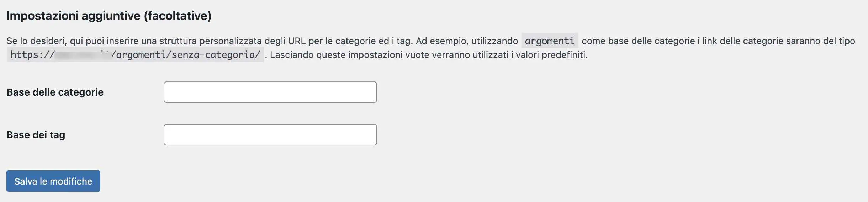Click the word "Impostazioni" in the heading

point(42,16)
